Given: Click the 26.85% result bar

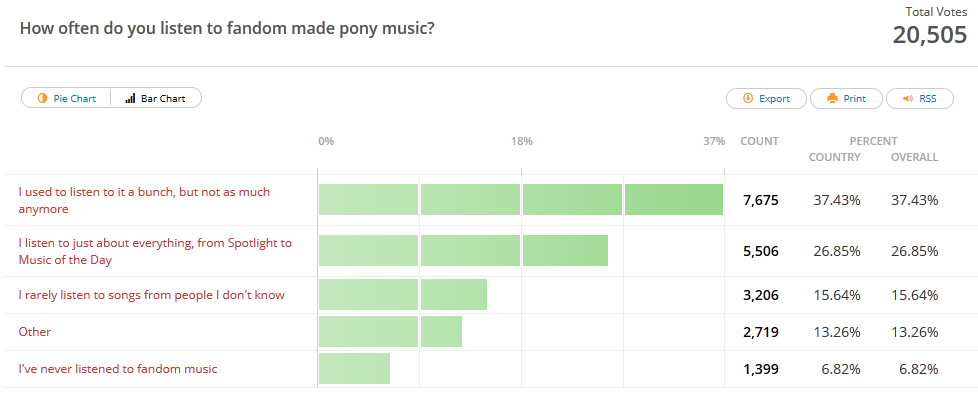Looking at the screenshot, I should point(463,250).
